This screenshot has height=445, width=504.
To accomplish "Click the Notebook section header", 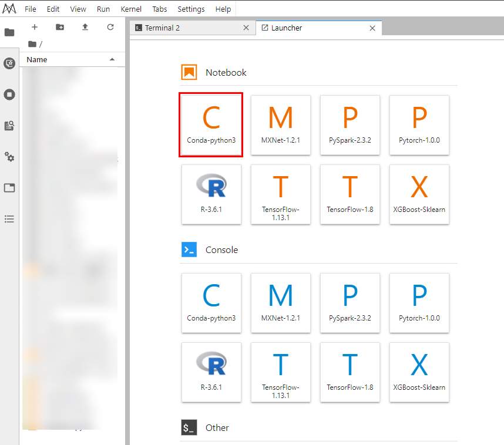I will coord(226,72).
